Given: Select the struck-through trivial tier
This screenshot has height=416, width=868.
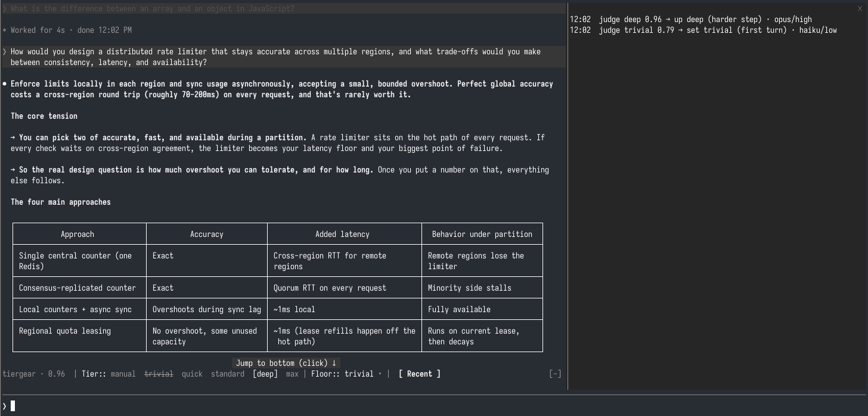Looking at the screenshot, I should coord(159,374).
